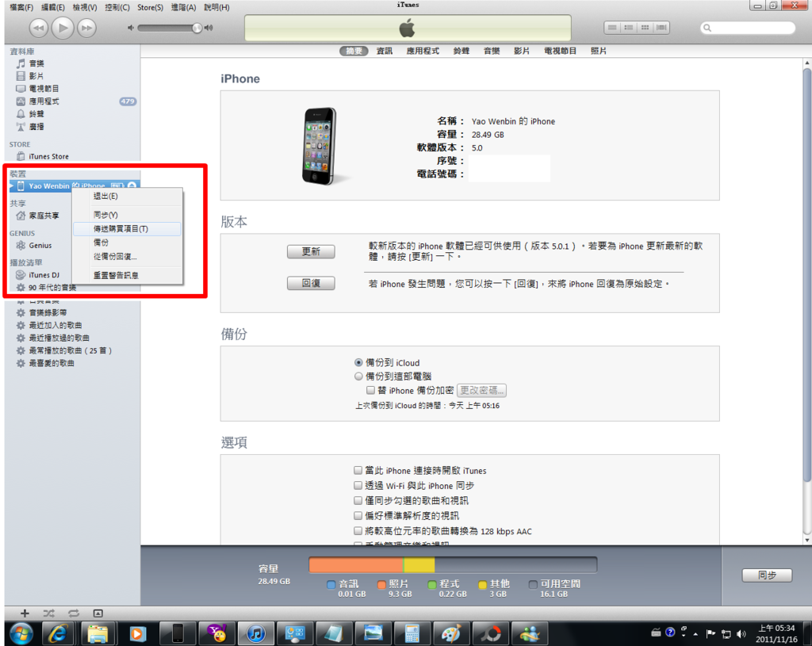Click the taskbar volume speaker icon
Image resolution: width=812 pixels, height=646 pixels.
tap(741, 634)
